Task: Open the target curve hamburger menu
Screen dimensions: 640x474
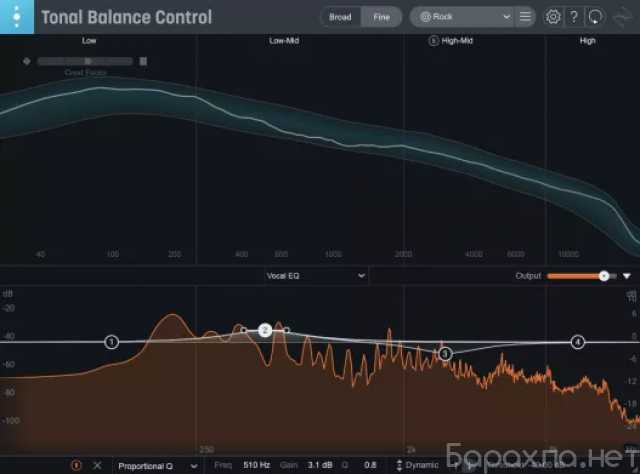Action: [x=525, y=17]
